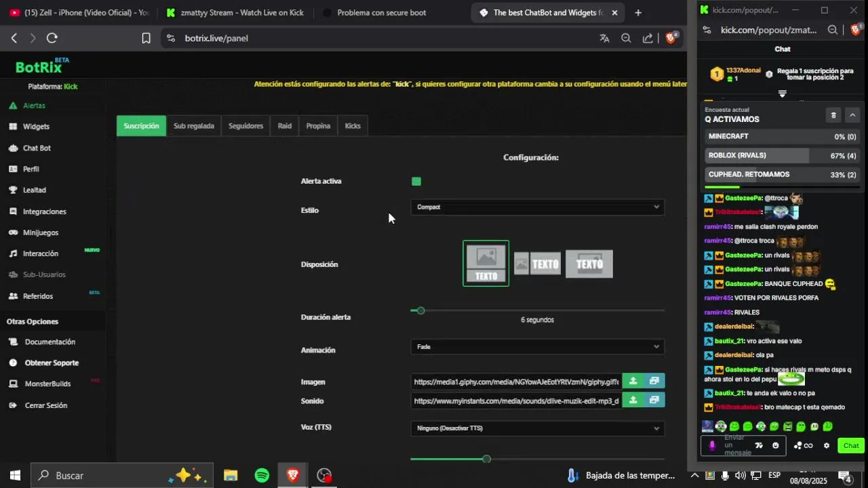
Task: Open the Perfil user icon
Action: (13, 169)
